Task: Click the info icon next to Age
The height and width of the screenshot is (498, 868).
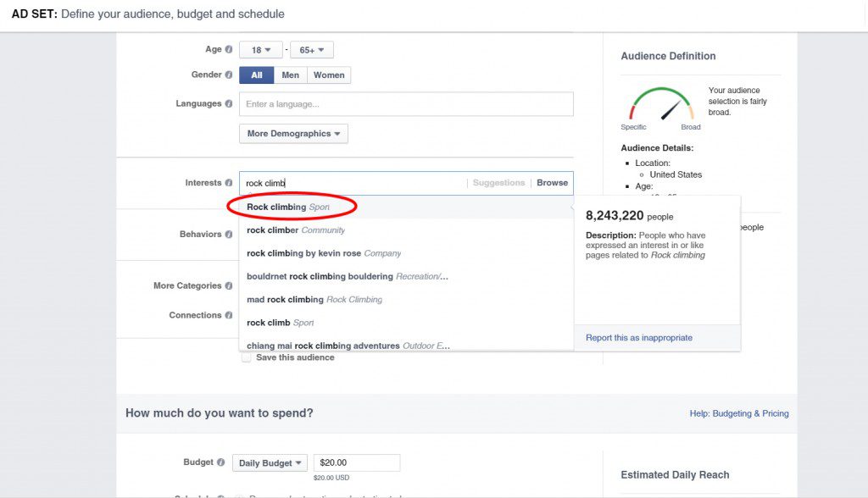Action: 229,49
